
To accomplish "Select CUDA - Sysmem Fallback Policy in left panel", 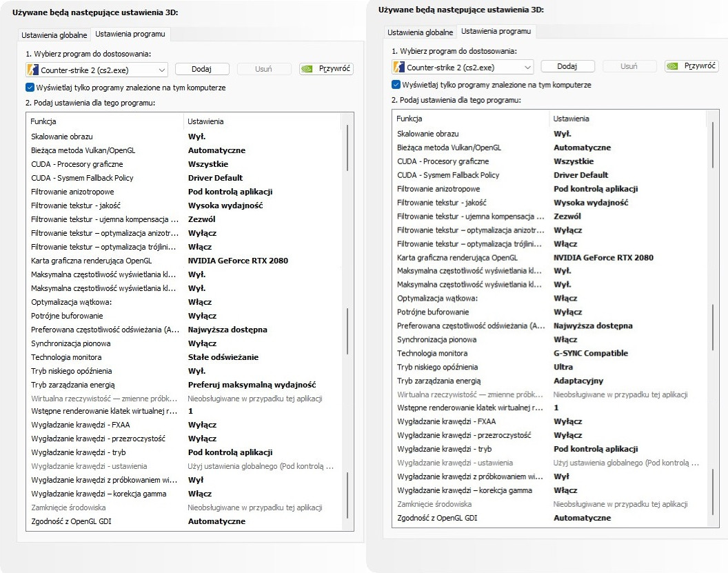I will (x=184, y=178).
